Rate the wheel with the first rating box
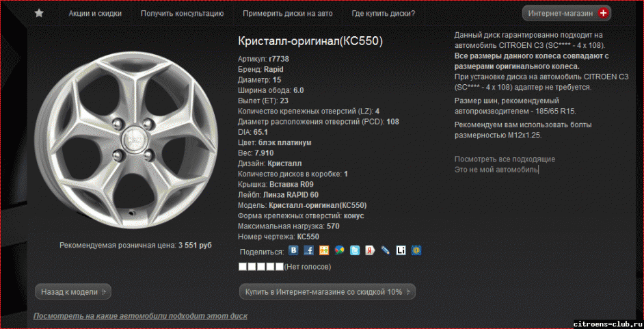The width and height of the screenshot is (644, 329). (242, 267)
